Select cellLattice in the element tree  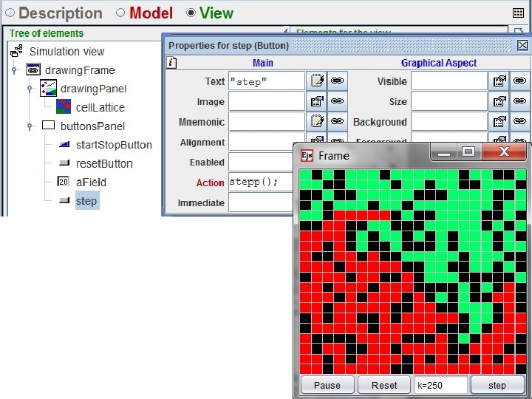[100, 108]
